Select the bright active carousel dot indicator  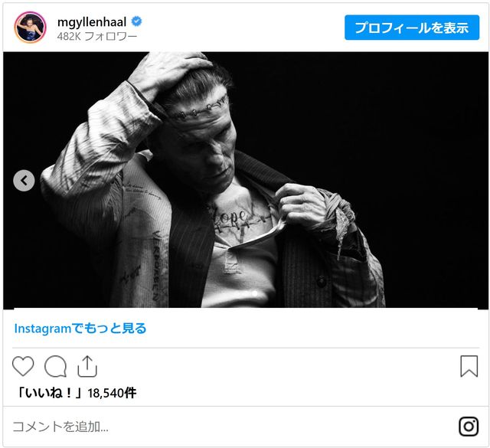(x=255, y=293)
